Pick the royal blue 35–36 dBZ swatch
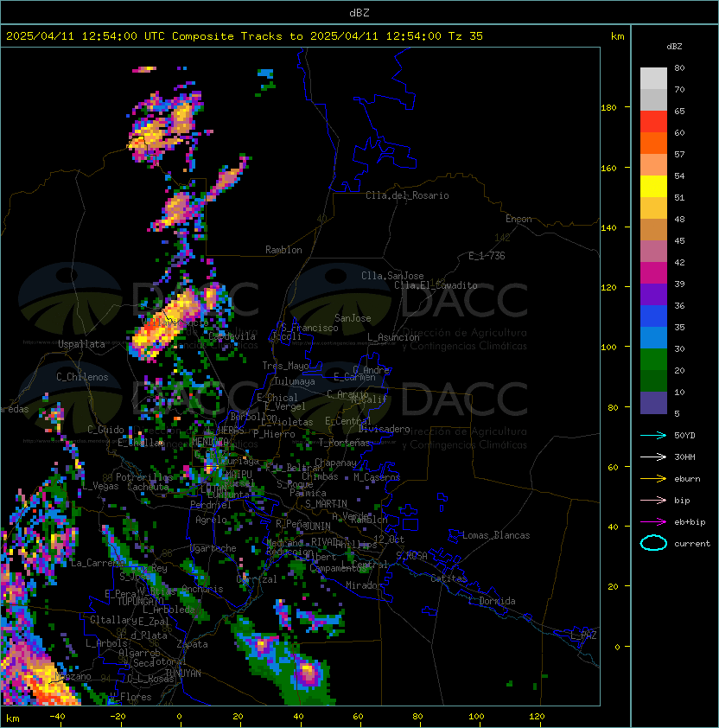 [653, 316]
